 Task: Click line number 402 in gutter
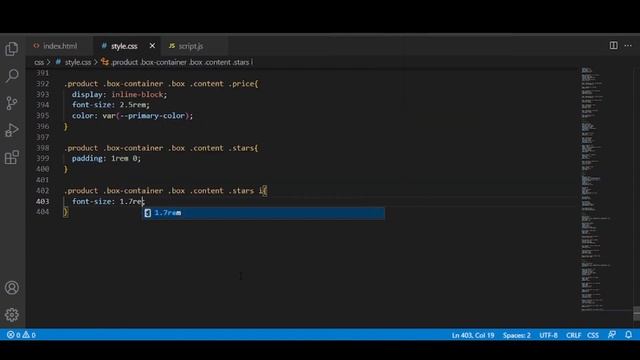(42, 191)
